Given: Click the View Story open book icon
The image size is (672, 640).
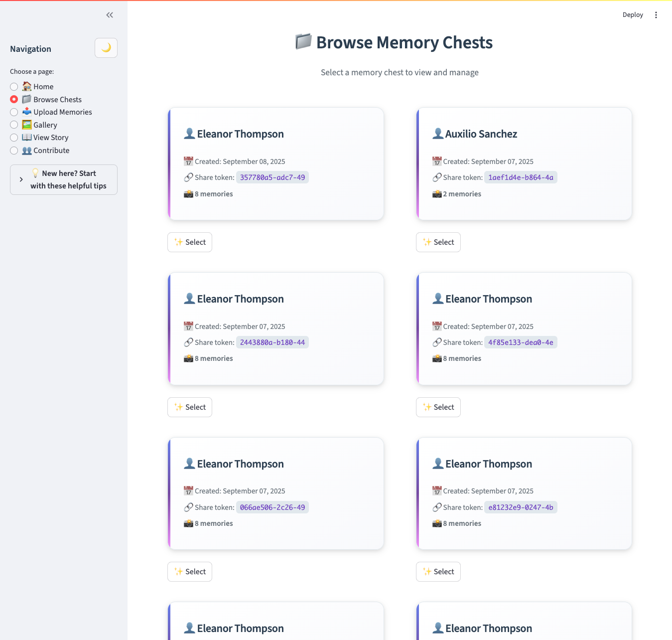Looking at the screenshot, I should [x=26, y=138].
